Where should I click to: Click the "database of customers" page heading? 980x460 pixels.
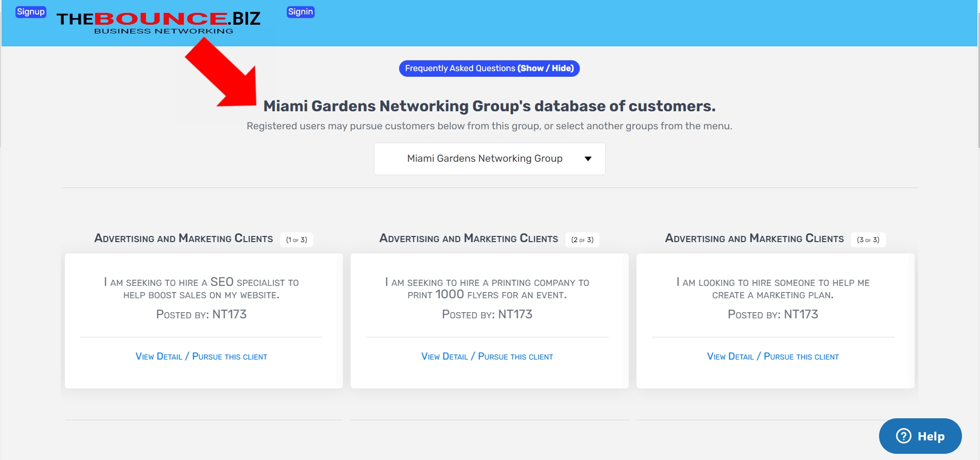coord(489,106)
